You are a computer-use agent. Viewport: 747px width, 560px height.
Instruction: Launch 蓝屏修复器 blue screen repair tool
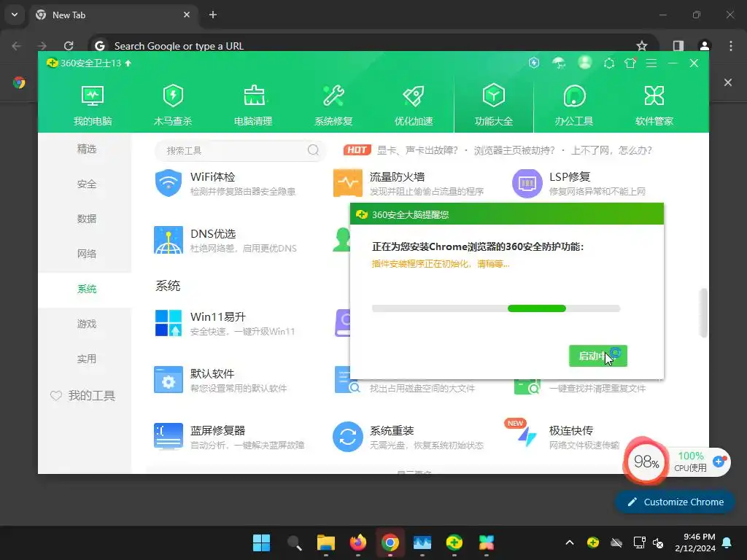tap(229, 437)
